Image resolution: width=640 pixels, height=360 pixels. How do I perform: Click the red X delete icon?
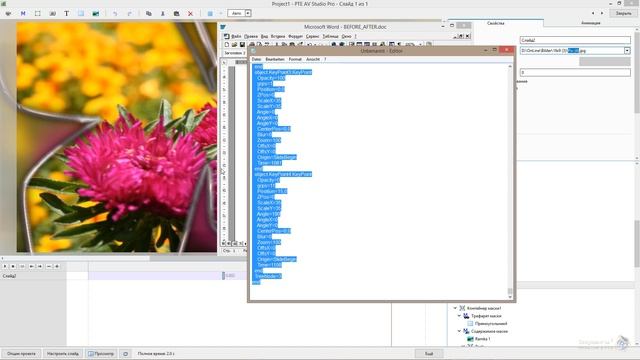[190, 13]
